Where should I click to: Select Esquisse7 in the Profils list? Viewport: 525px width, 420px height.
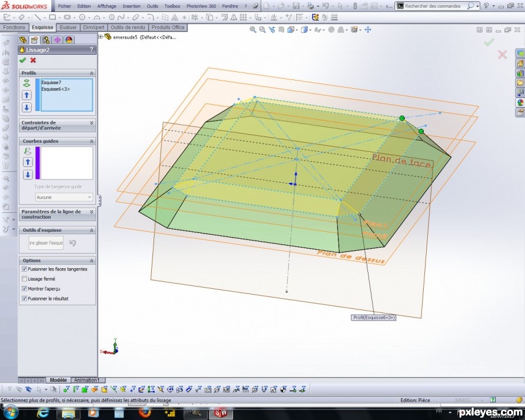pos(51,82)
